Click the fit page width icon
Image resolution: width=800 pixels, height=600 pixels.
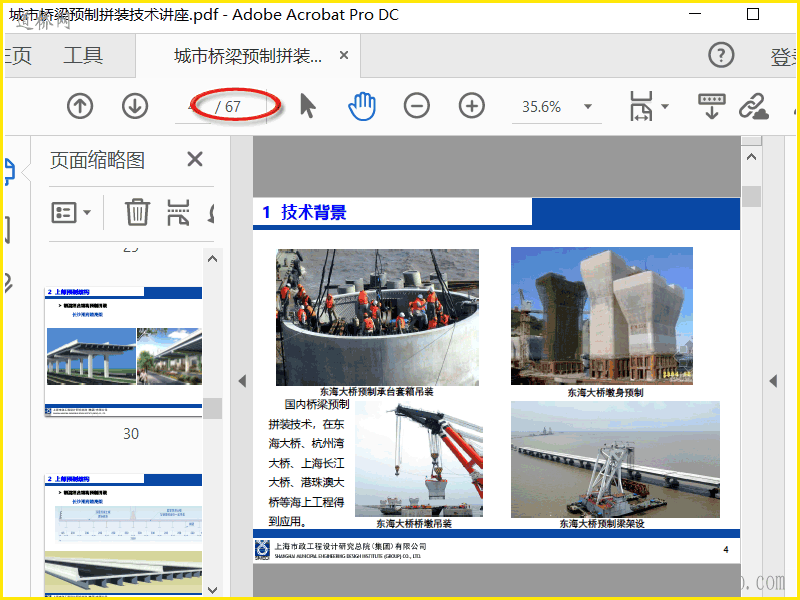(641, 106)
